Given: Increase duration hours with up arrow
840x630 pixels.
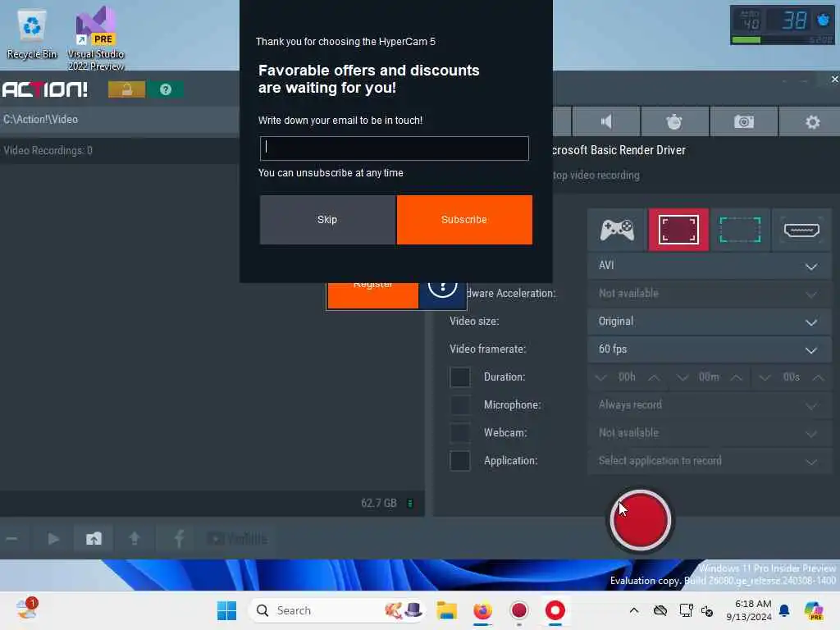Looking at the screenshot, I should point(654,377).
